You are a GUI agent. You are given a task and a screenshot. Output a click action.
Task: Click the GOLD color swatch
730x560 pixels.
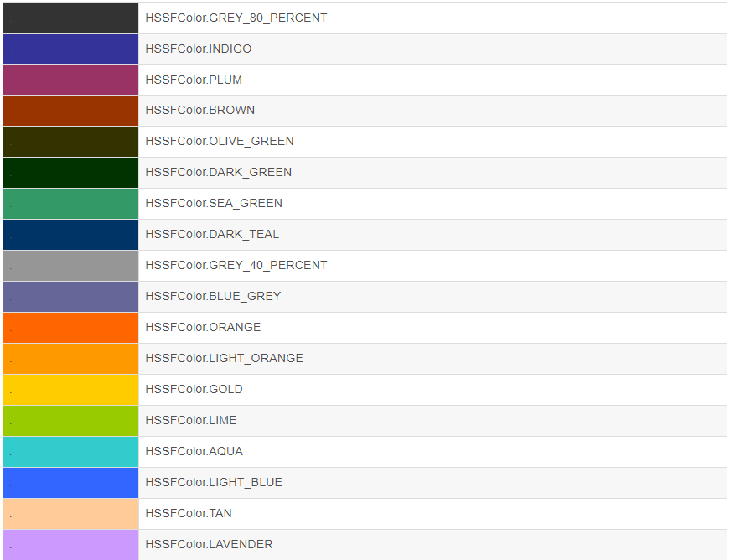(70, 390)
